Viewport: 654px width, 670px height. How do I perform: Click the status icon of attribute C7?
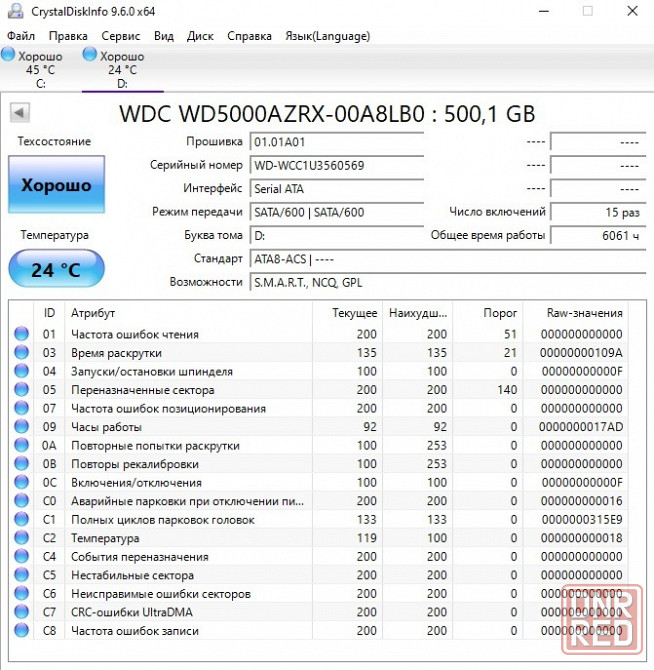coord(21,612)
